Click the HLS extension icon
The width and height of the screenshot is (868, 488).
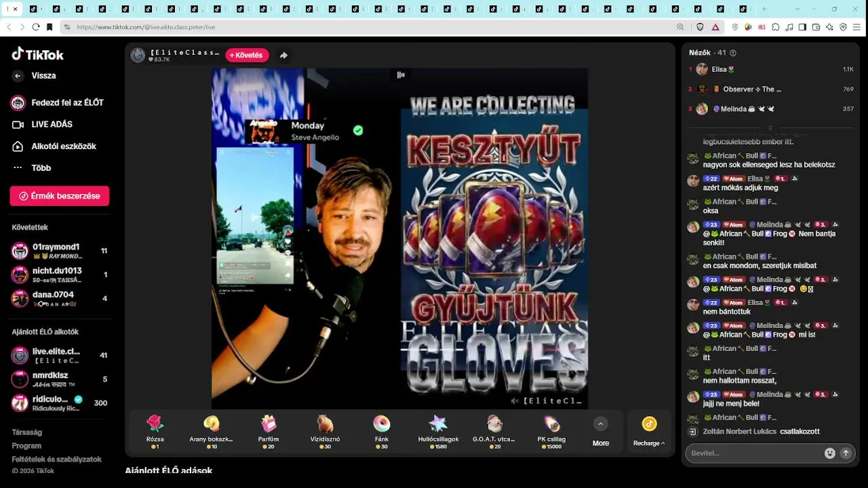[762, 27]
